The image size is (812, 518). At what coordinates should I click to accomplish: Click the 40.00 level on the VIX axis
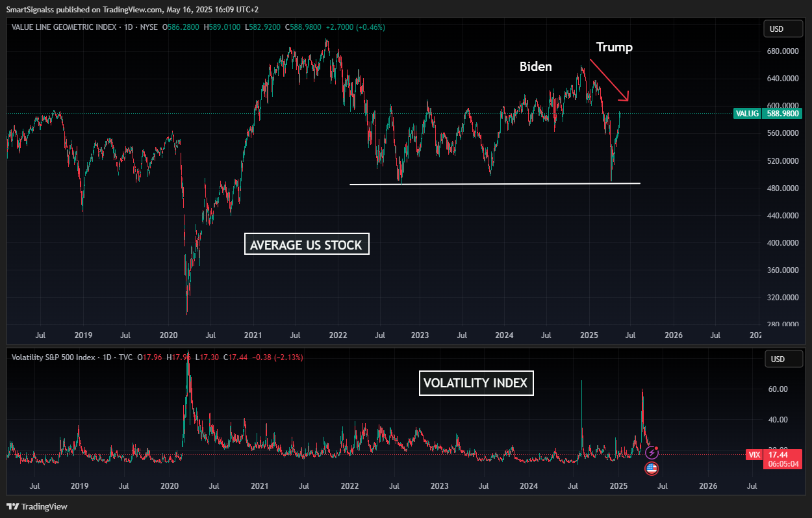pyautogui.click(x=779, y=419)
